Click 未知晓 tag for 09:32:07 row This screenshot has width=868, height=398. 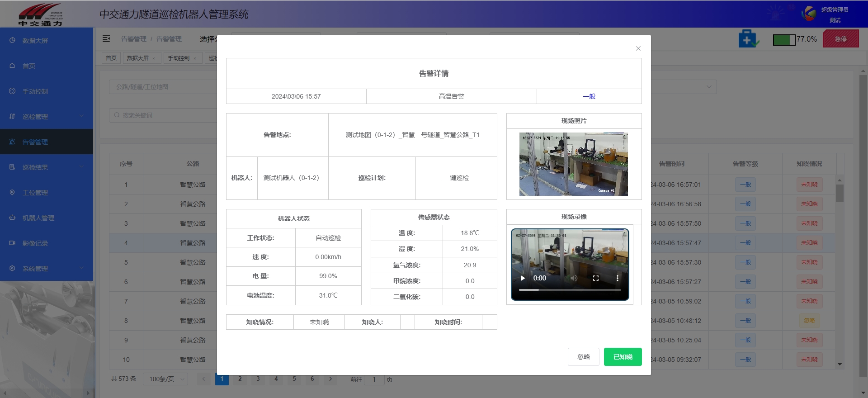(x=809, y=360)
